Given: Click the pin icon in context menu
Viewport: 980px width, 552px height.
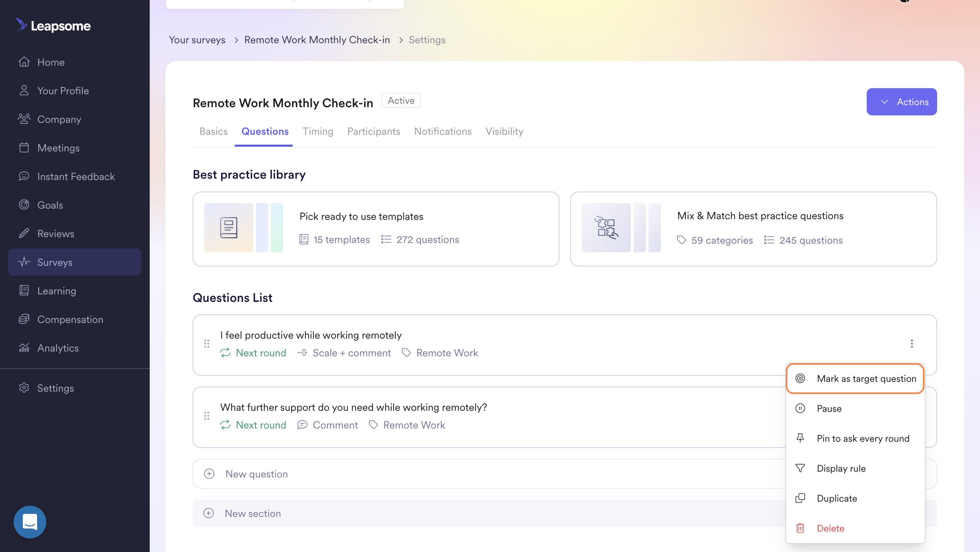Looking at the screenshot, I should [800, 438].
